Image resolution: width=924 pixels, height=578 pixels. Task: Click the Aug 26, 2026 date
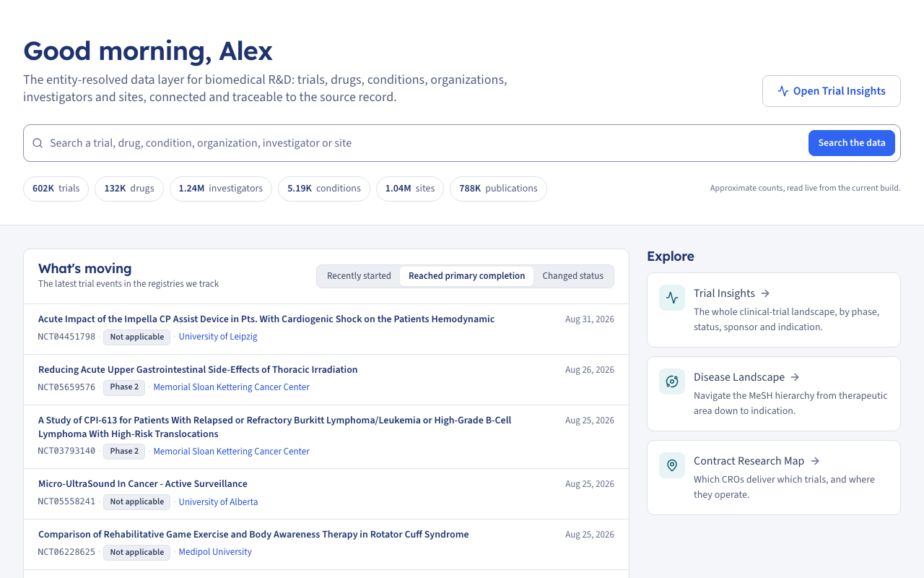pyautogui.click(x=590, y=370)
